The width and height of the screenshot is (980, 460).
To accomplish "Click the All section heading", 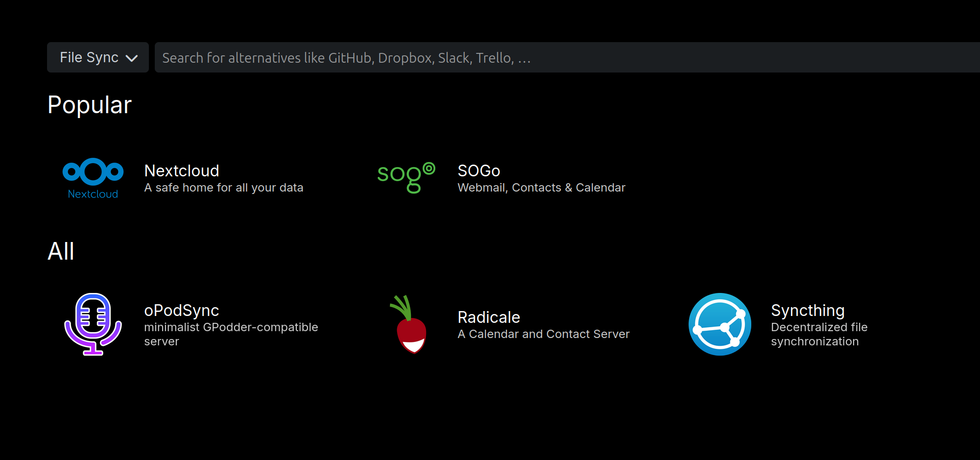I will coord(61,251).
